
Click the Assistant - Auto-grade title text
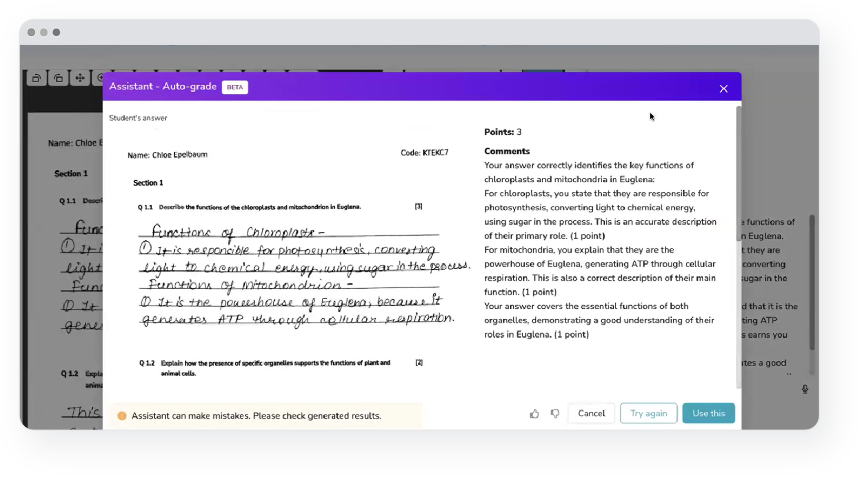point(163,86)
